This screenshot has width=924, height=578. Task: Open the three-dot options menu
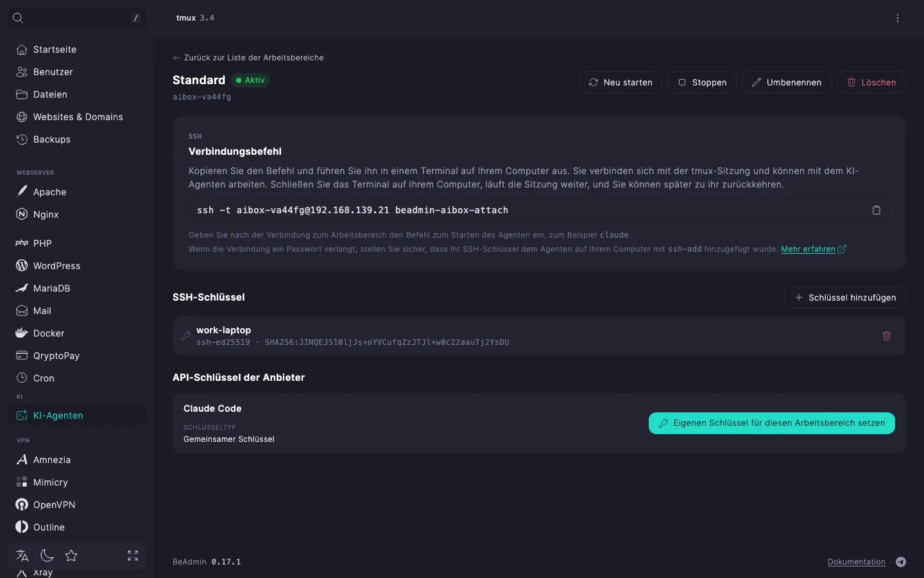pos(898,18)
